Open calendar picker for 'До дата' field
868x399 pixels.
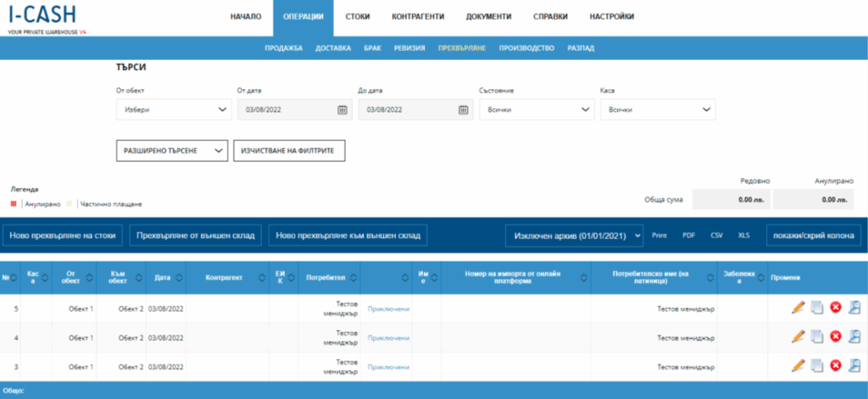click(x=464, y=109)
